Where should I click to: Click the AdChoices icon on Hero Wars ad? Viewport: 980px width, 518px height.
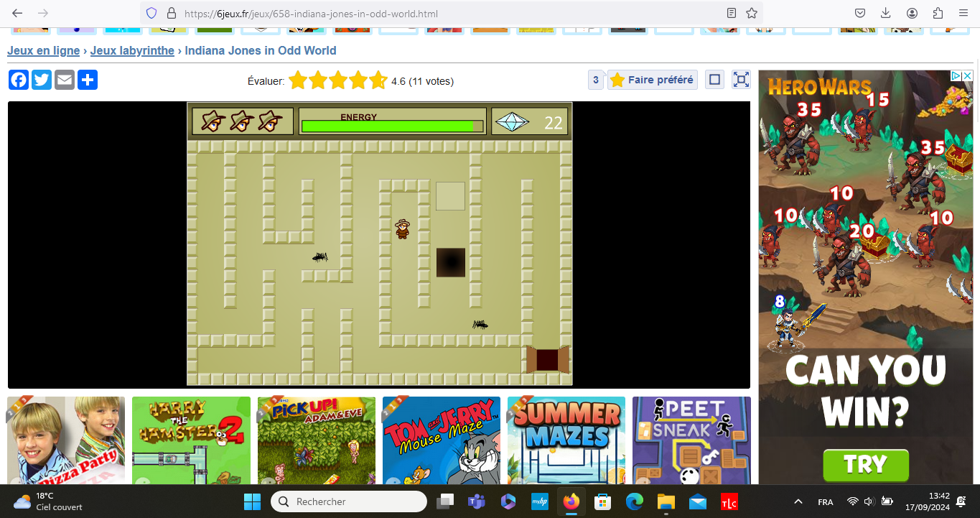[x=956, y=75]
